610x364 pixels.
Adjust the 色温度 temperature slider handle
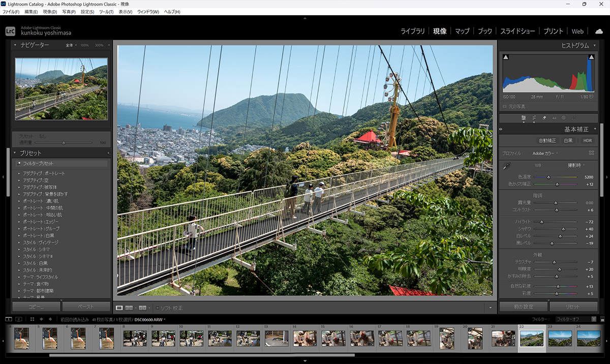coord(548,177)
